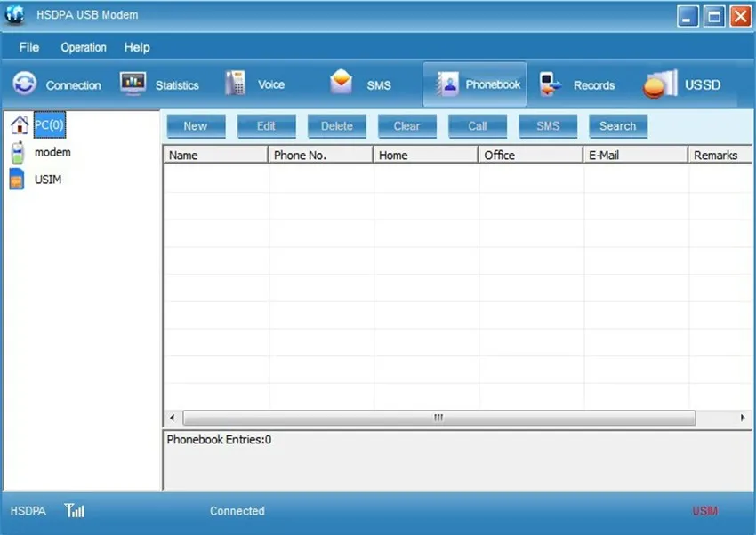Click the red USIM status indicator
The width and height of the screenshot is (756, 535).
(x=705, y=511)
